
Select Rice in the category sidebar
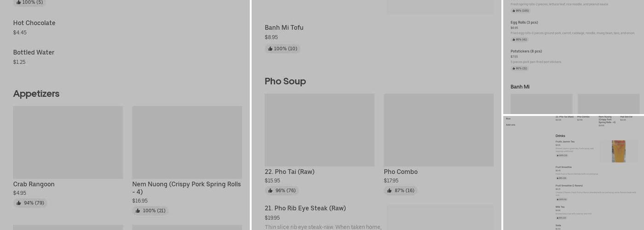pyautogui.click(x=508, y=119)
